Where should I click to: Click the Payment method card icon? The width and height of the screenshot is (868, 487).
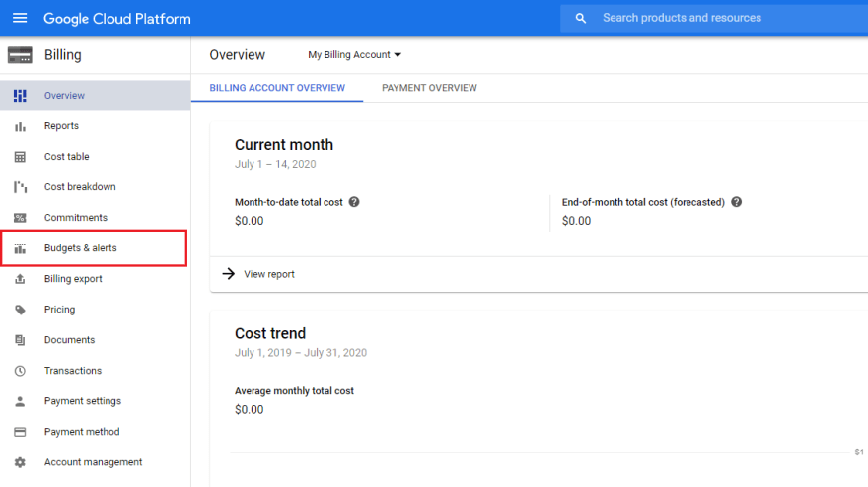click(x=20, y=432)
